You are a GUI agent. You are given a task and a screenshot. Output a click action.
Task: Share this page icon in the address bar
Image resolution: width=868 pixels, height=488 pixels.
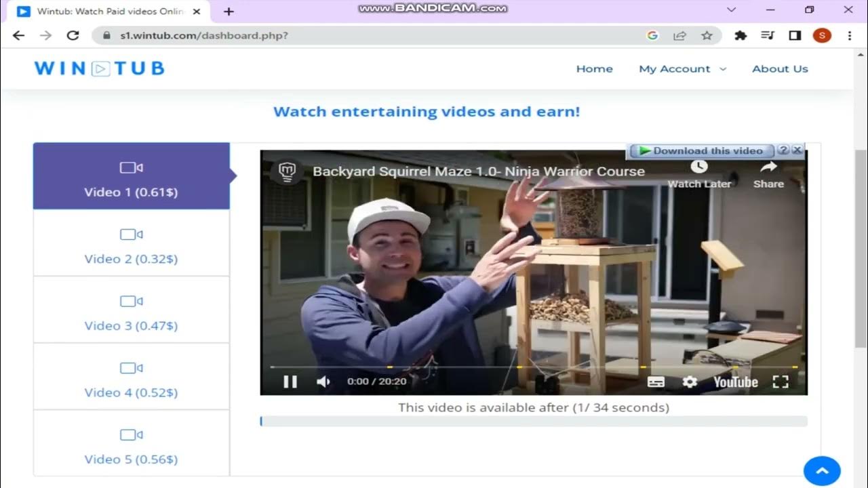point(679,35)
